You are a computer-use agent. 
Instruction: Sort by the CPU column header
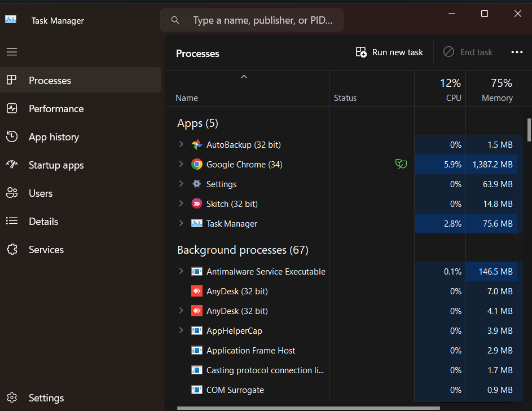tap(440, 89)
